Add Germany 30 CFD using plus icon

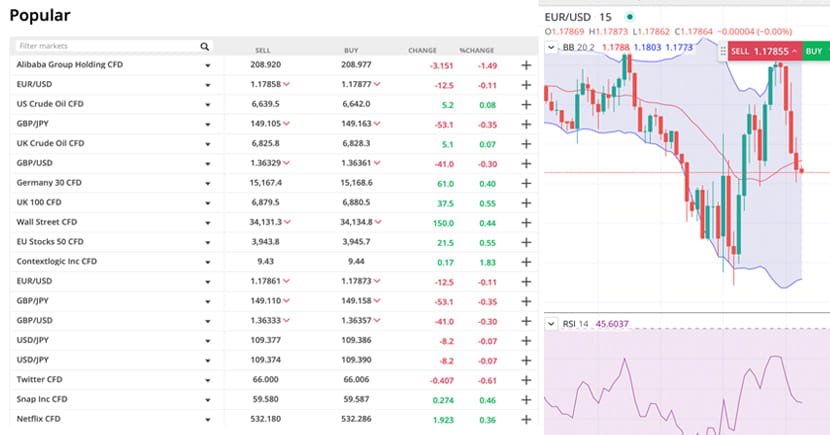click(x=526, y=184)
